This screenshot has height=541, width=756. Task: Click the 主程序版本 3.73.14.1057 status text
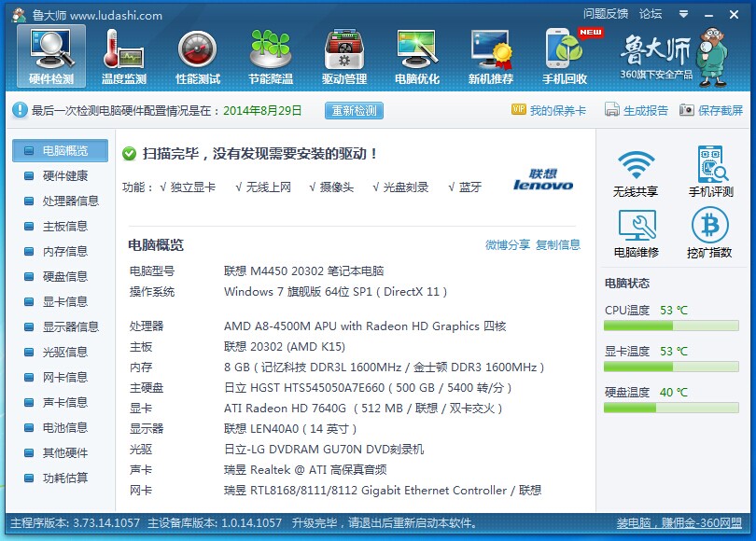(x=75, y=522)
